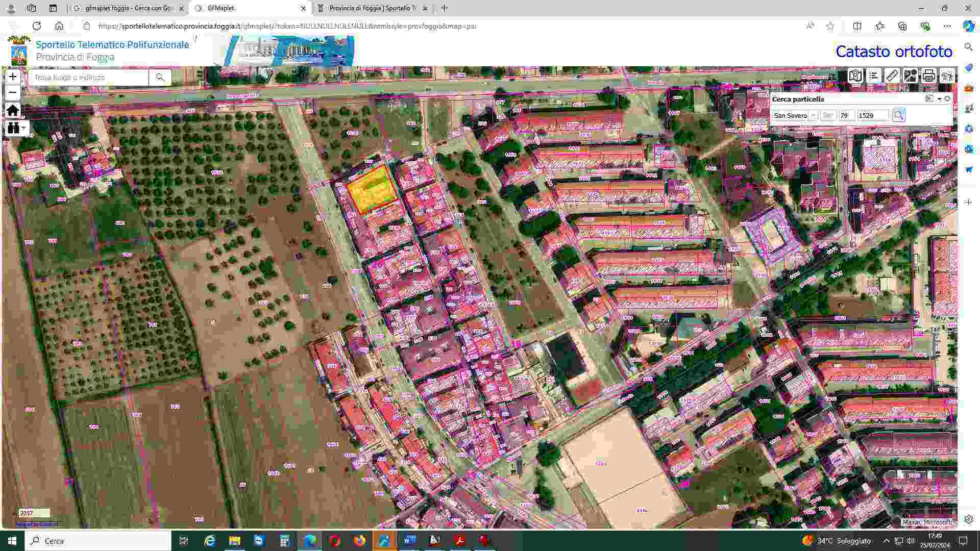Select the ruler measurement tool
980x551 pixels.
click(x=892, y=76)
